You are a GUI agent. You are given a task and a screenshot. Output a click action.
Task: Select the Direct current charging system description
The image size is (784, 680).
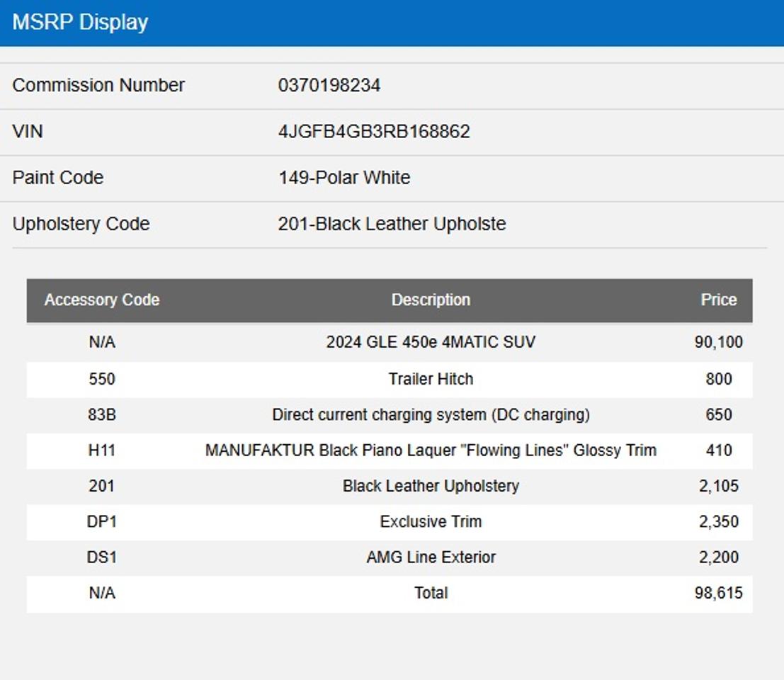(431, 415)
